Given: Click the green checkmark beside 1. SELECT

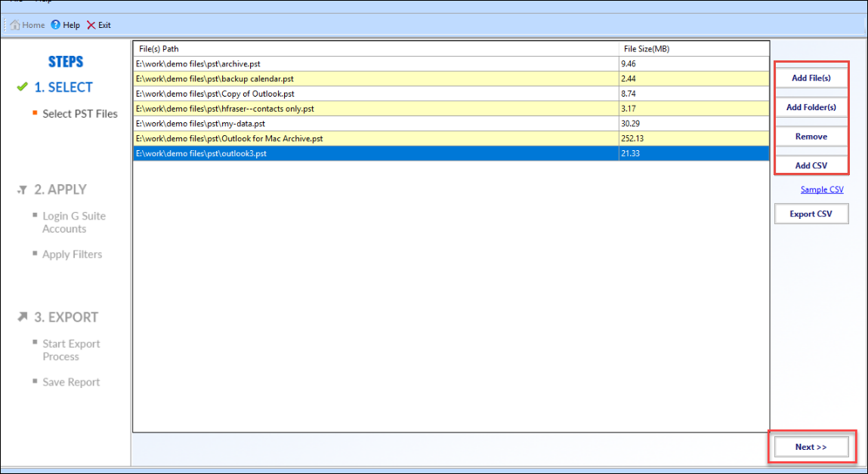Looking at the screenshot, I should tap(22, 87).
